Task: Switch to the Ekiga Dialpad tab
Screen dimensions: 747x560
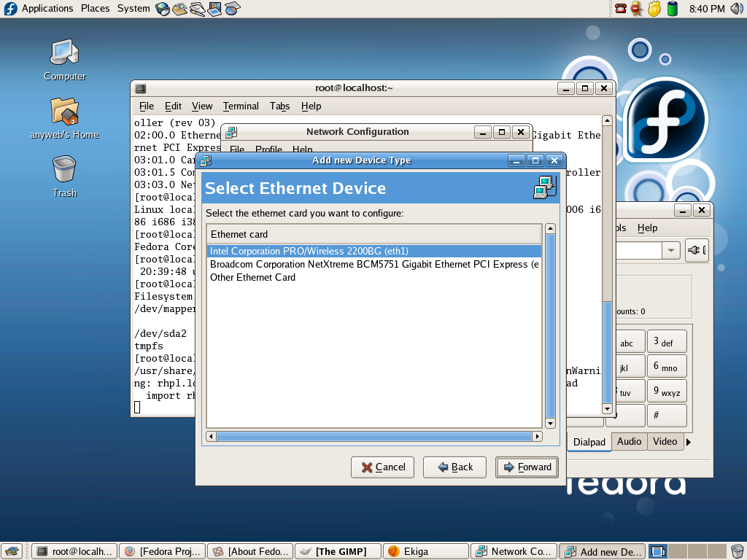Action: pyautogui.click(x=589, y=442)
